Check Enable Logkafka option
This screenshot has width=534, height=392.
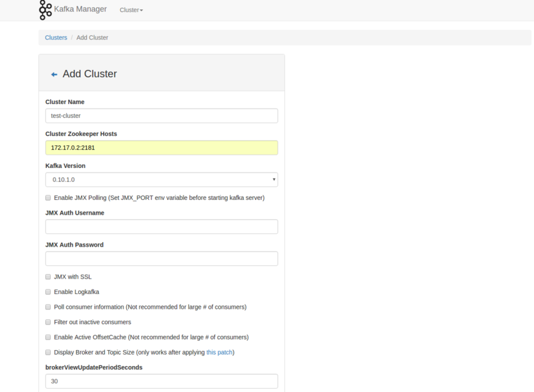pos(48,292)
